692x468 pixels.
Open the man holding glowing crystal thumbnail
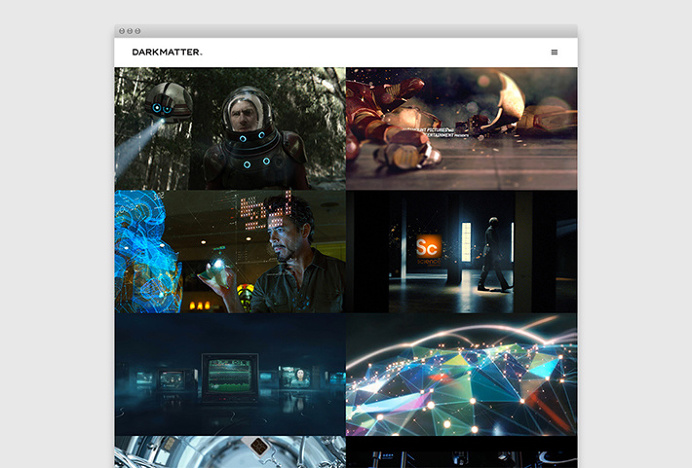click(230, 252)
